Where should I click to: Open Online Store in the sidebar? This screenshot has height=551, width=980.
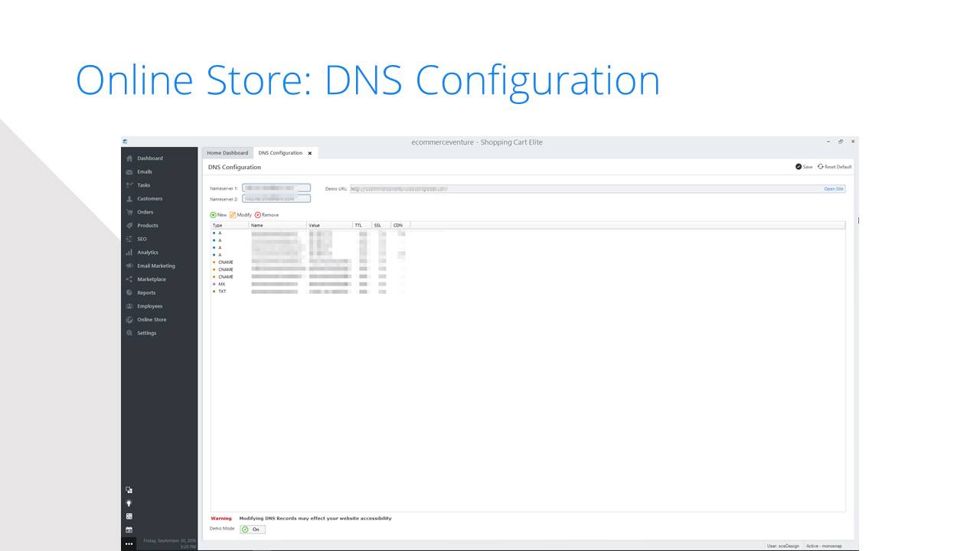pos(152,319)
